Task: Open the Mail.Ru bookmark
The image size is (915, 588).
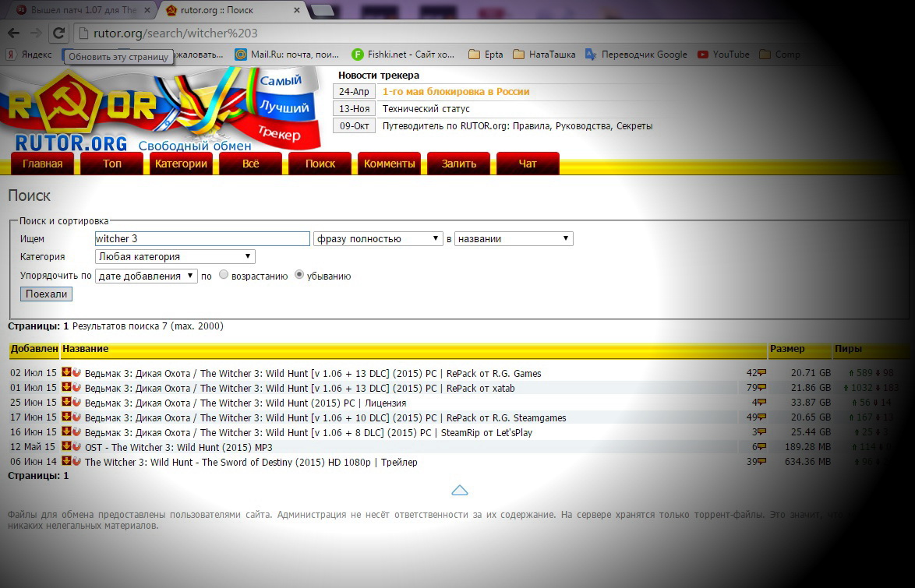Action: coord(287,55)
